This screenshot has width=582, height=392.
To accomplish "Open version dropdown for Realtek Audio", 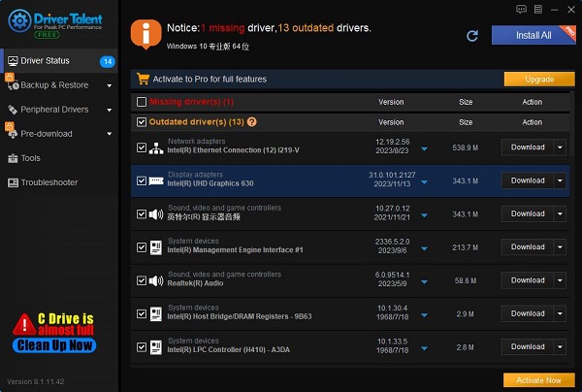I will pos(424,282).
